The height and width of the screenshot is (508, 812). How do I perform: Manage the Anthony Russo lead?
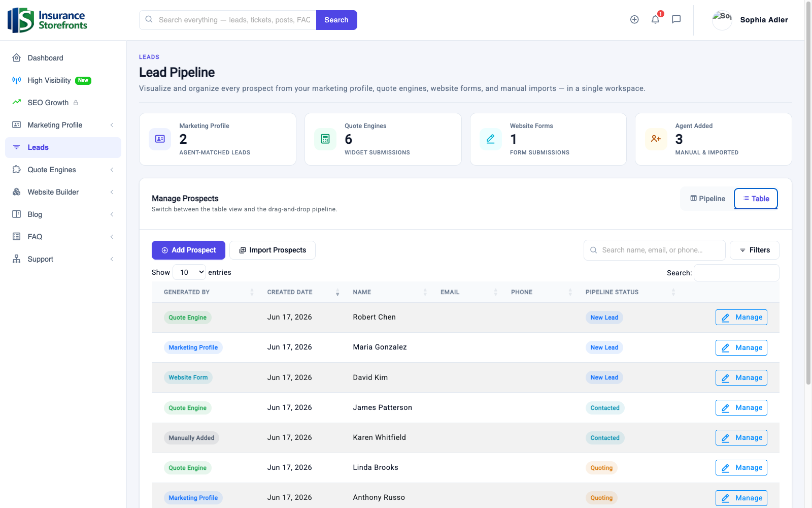pos(741,498)
